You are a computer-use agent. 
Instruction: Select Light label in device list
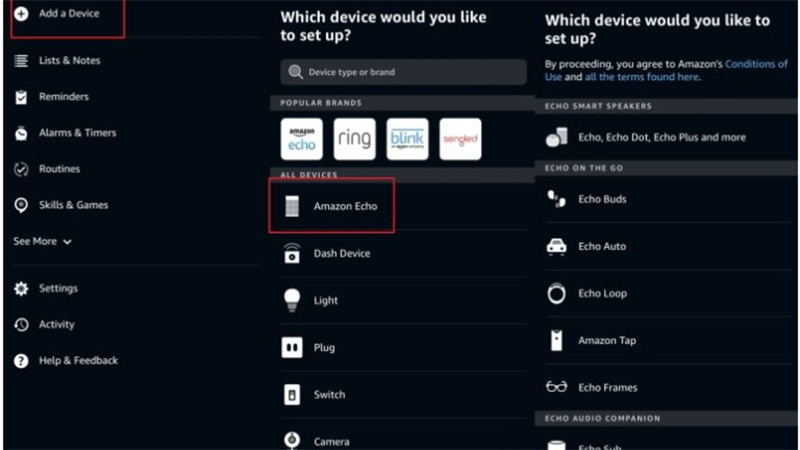pos(326,301)
